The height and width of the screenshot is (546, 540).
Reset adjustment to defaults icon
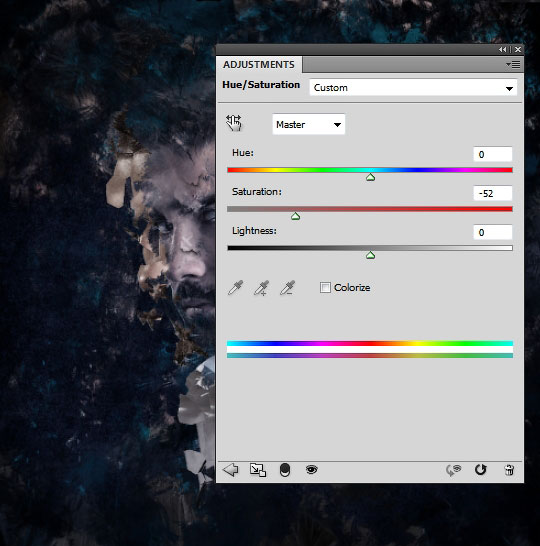(x=480, y=470)
